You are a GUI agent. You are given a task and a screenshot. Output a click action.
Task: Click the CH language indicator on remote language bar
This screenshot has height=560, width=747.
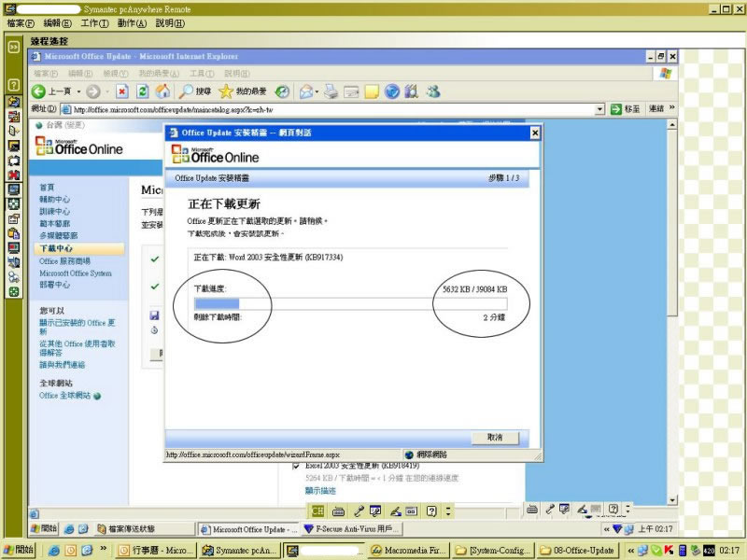point(317,511)
